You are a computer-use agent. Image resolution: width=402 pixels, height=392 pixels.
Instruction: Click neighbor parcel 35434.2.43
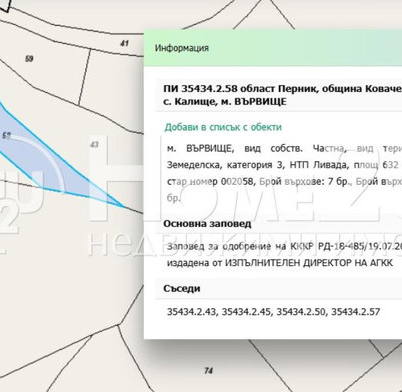(x=192, y=312)
